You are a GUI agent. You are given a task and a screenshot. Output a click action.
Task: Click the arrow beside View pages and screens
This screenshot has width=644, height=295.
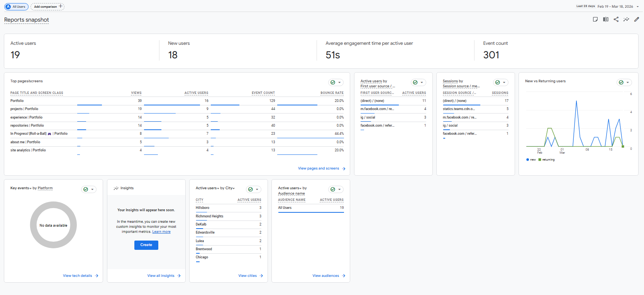click(x=344, y=169)
